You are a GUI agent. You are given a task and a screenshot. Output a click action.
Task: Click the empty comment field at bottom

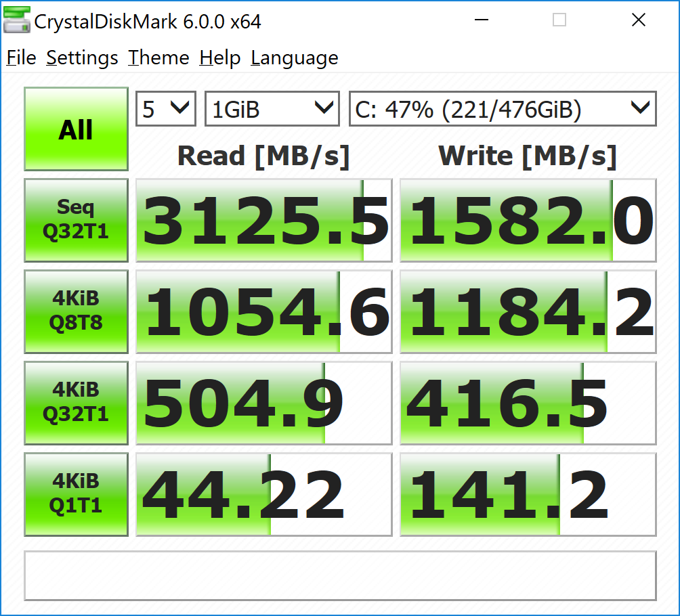point(341,575)
